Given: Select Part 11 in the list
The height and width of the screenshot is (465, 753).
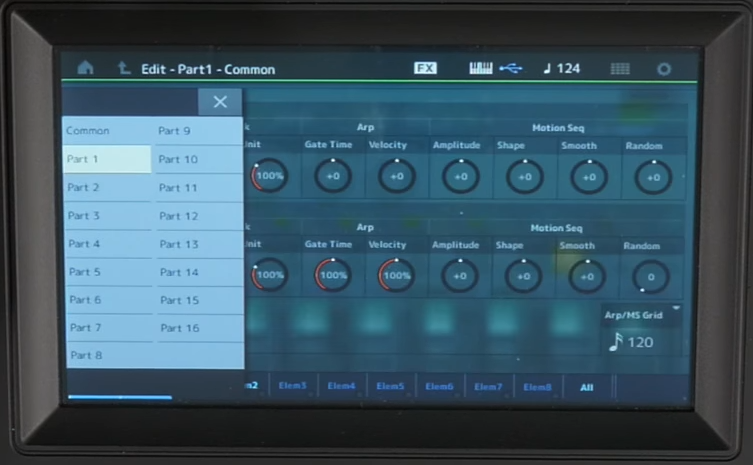Looking at the screenshot, I should (199, 188).
